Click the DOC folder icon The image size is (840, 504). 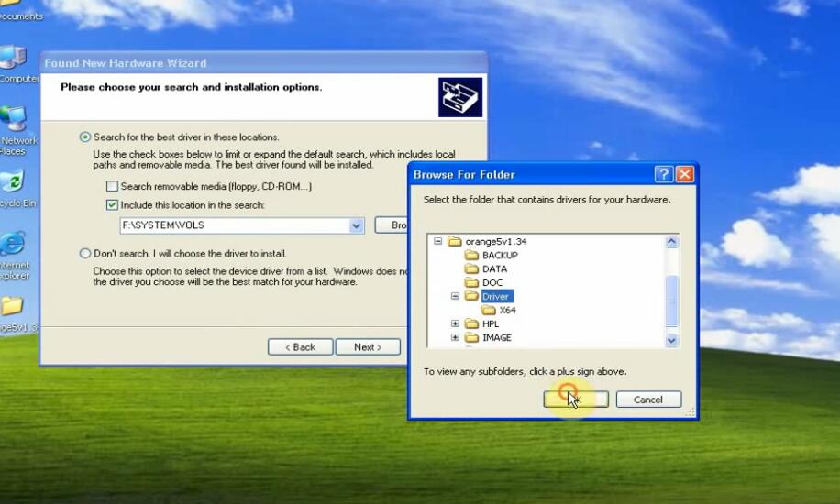(x=471, y=283)
